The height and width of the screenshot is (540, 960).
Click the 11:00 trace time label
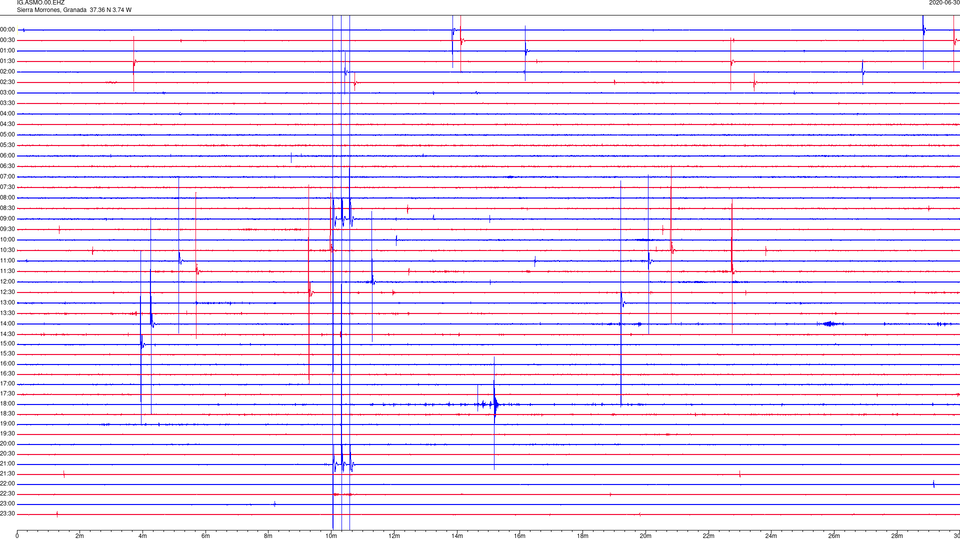click(x=7, y=261)
